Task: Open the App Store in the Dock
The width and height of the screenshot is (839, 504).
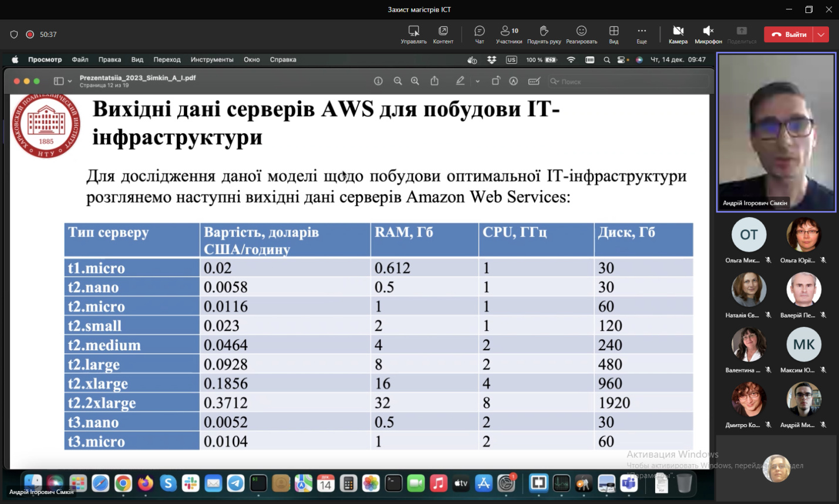Action: 484,483
